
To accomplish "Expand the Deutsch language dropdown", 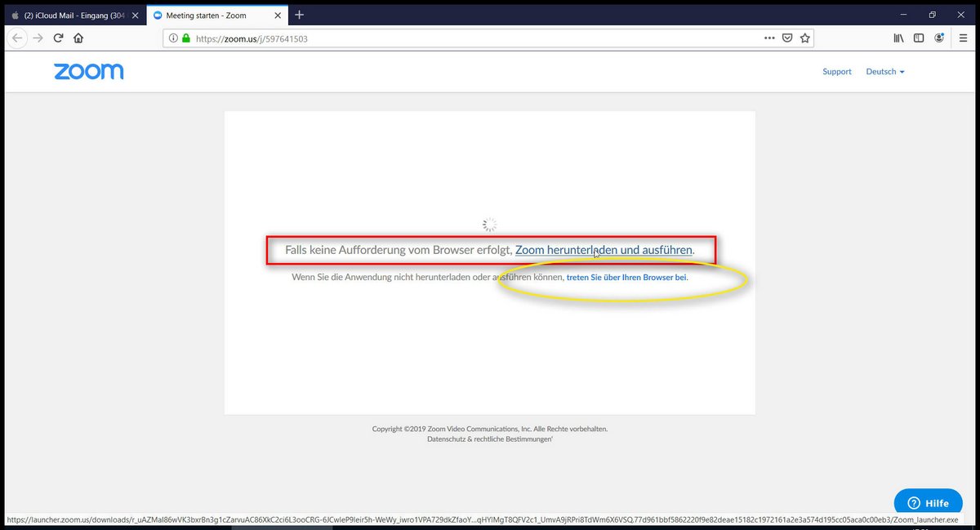I will coord(885,72).
